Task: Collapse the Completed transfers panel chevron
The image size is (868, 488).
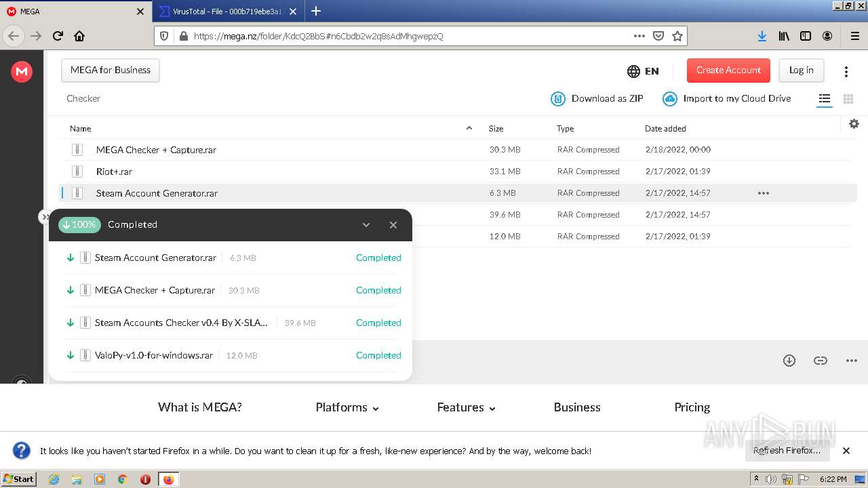Action: click(366, 225)
